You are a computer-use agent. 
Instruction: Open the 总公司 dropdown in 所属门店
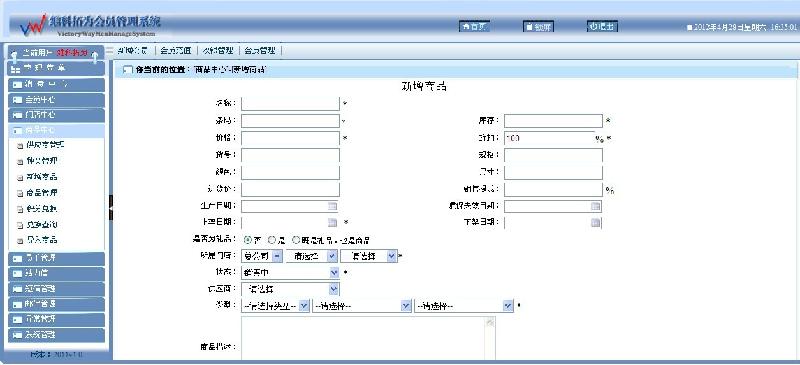click(x=262, y=256)
